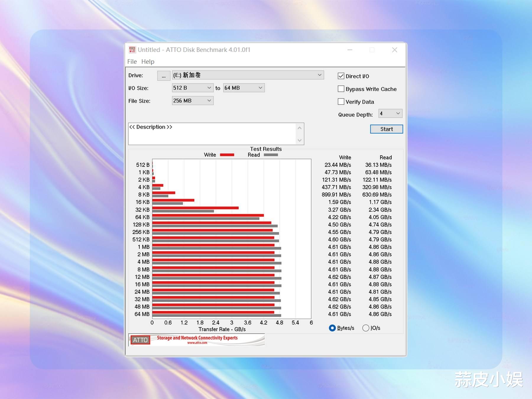Screen dimensions: 532x399
Task: Click the gray Read legend swatch
Action: click(x=271, y=155)
